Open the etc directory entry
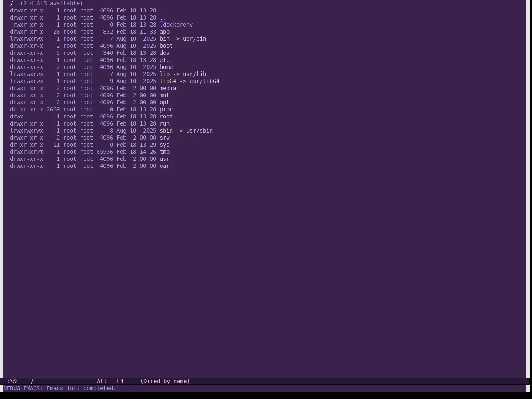The height and width of the screenshot is (399, 532). point(165,60)
